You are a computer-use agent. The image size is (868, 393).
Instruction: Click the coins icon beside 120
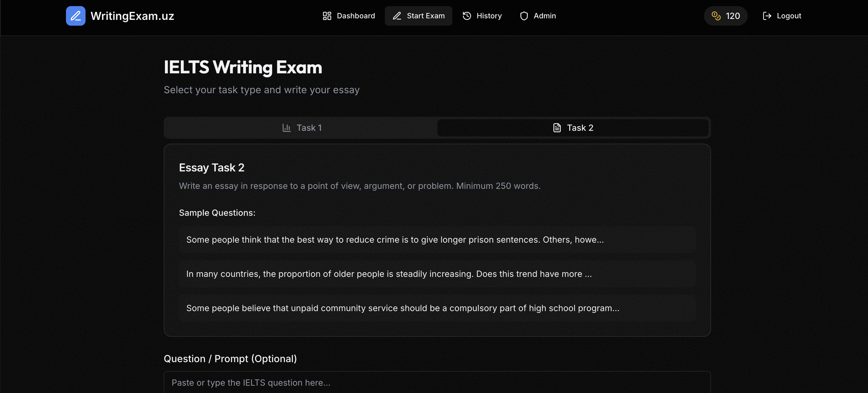[x=716, y=16]
